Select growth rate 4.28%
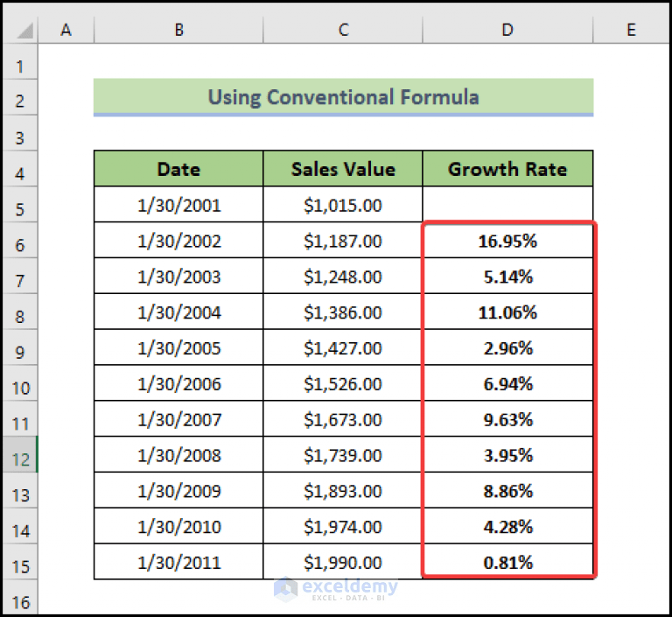This screenshot has width=672, height=617. click(507, 526)
